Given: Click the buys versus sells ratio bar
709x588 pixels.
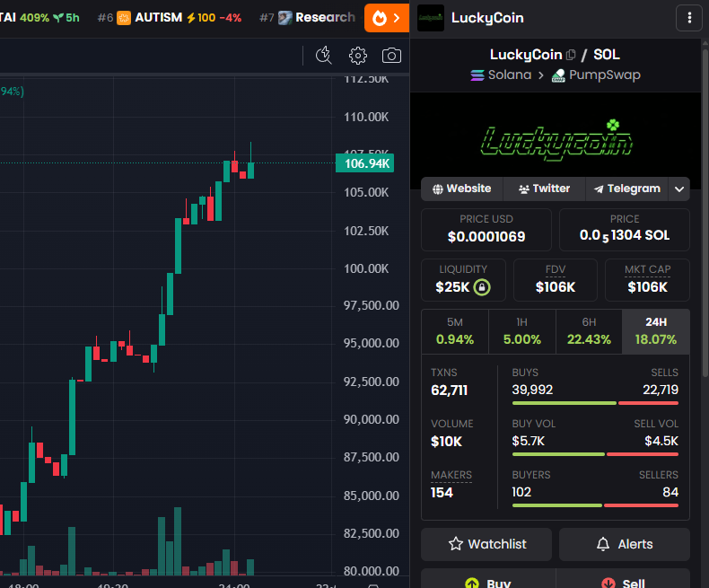Looking at the screenshot, I should (x=595, y=403).
